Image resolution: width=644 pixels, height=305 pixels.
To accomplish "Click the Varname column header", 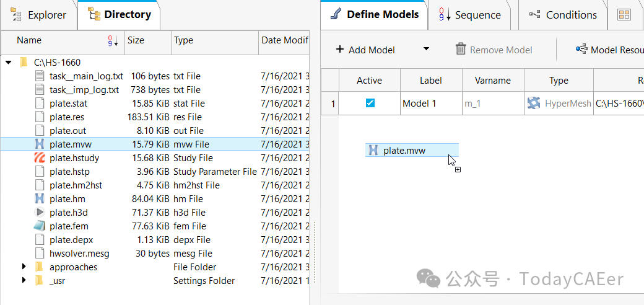I will (493, 80).
